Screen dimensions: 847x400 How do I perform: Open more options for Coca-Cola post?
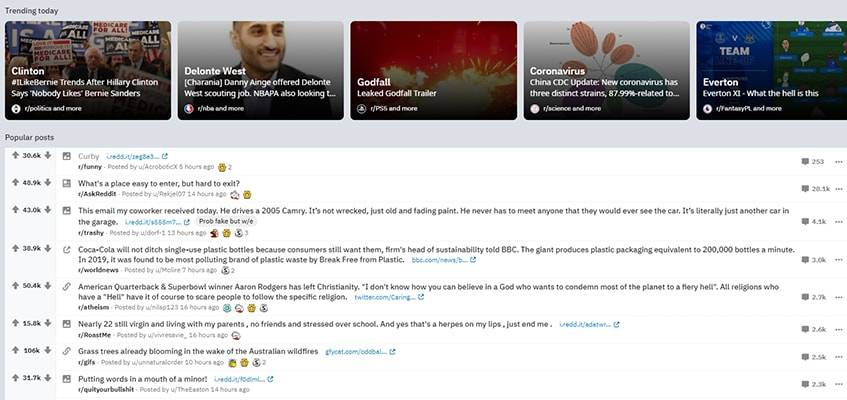pyautogui.click(x=838, y=260)
